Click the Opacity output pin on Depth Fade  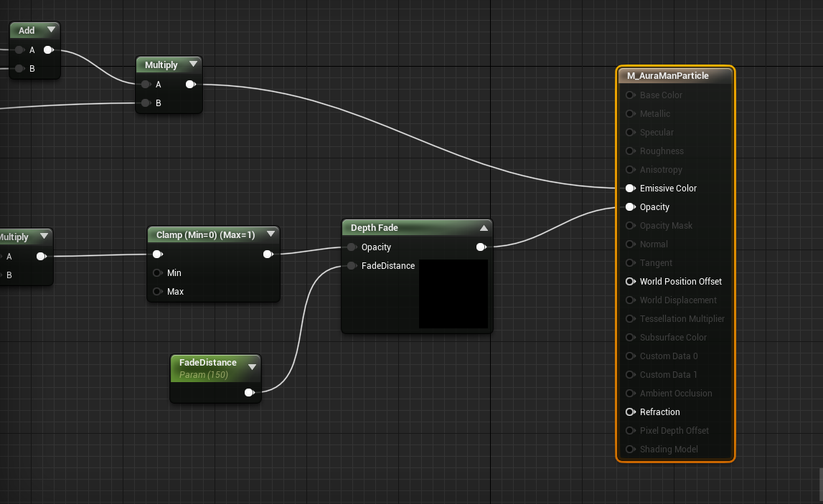pos(481,247)
